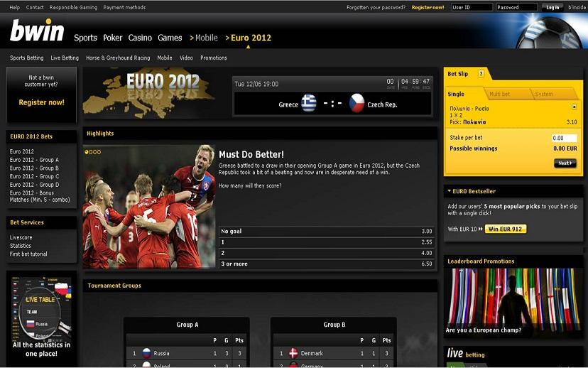Click the Denmark flag in Group B
This screenshot has height=368, width=588.
293,353
